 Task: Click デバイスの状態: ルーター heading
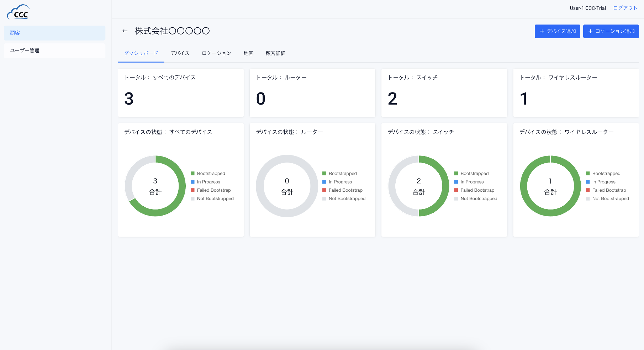(x=290, y=132)
